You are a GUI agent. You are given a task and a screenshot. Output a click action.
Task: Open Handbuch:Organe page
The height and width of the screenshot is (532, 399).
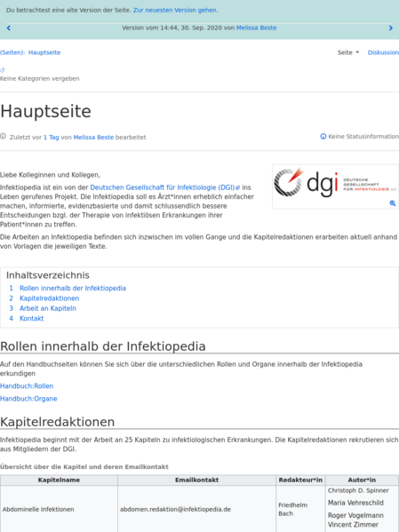click(28, 399)
